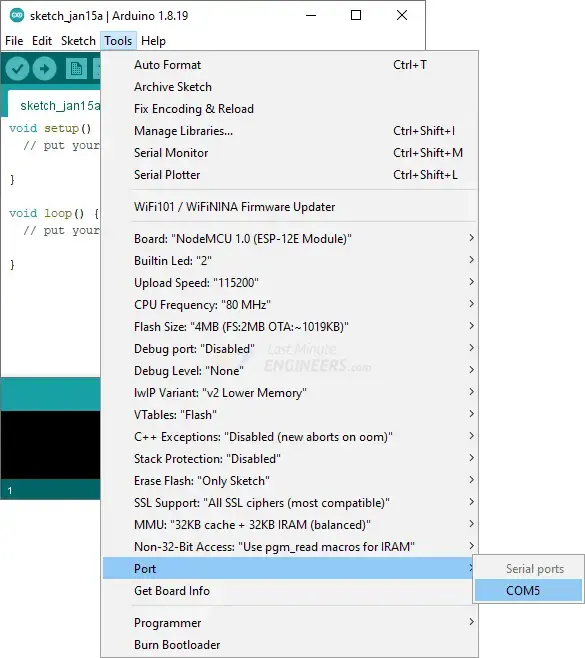This screenshot has height=658, width=585.
Task: Expand the MMU cache submenu
Action: click(290, 525)
